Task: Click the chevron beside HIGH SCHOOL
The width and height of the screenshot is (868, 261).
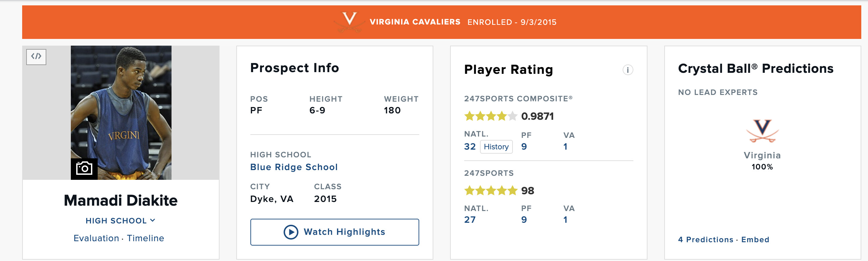Action: click(x=153, y=221)
